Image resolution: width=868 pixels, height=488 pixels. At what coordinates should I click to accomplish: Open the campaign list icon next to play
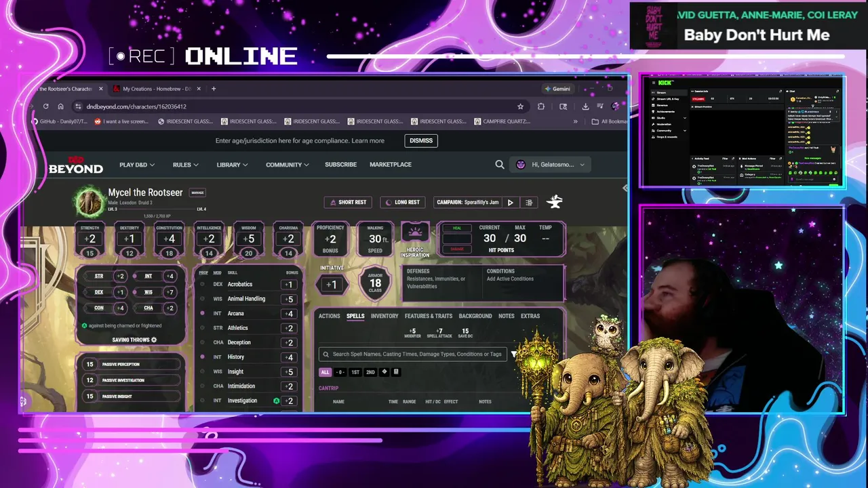point(529,202)
